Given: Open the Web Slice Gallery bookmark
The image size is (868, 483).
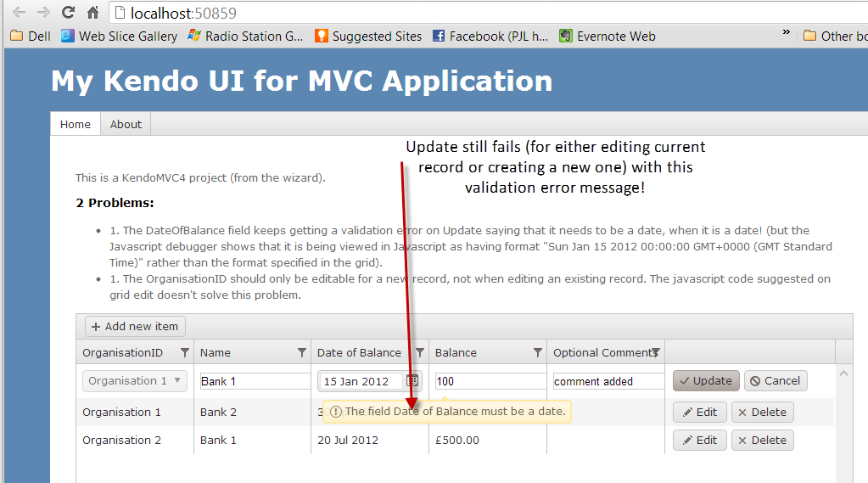Looking at the screenshot, I should [120, 36].
